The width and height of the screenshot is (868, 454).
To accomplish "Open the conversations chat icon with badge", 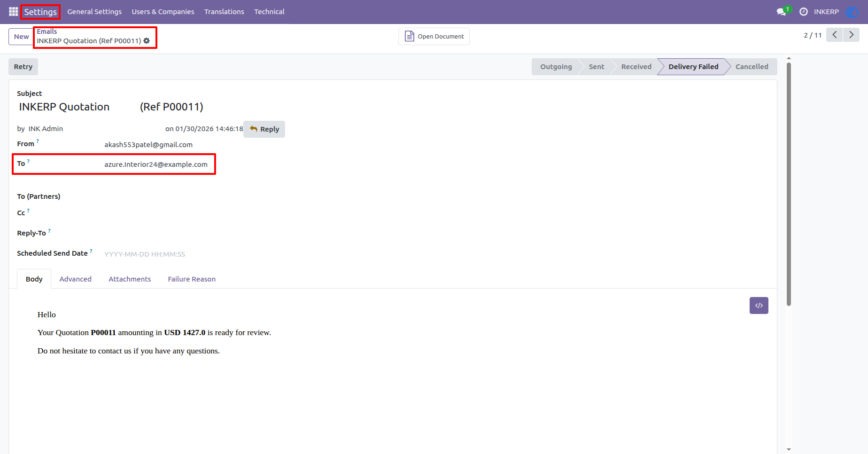I will (783, 11).
